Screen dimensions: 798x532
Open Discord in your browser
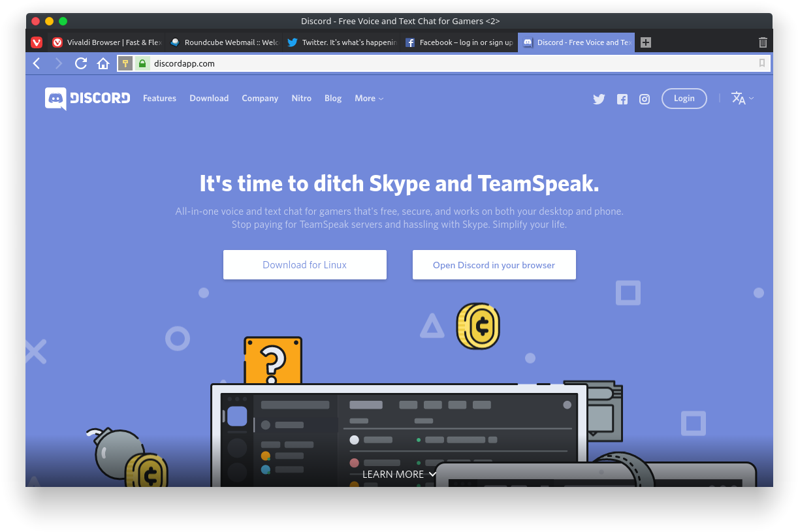coord(494,264)
